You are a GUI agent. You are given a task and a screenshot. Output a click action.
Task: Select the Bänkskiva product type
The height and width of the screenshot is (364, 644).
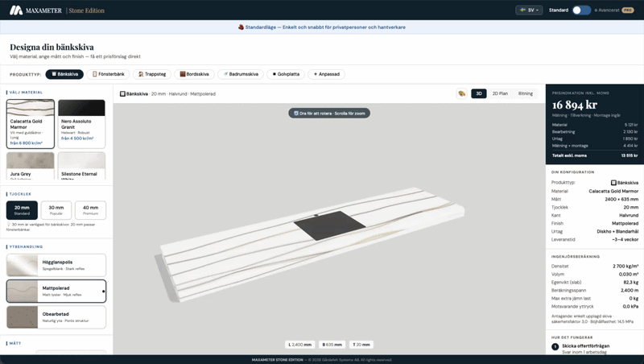[x=64, y=74]
